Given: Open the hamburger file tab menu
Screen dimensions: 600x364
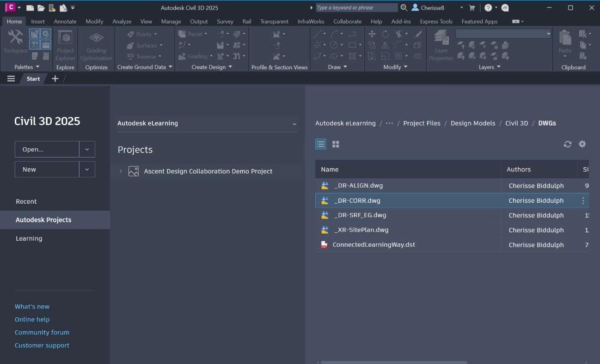Looking at the screenshot, I should click(x=11, y=79).
